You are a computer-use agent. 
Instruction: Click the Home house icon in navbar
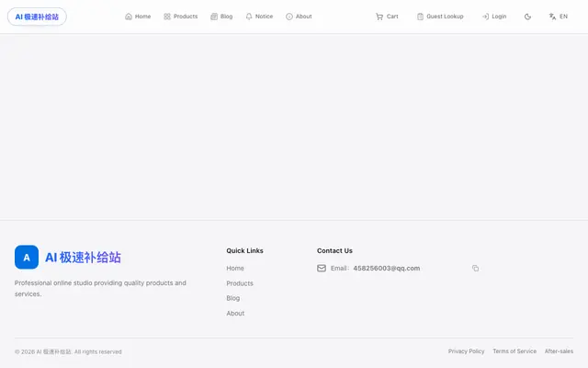(129, 17)
